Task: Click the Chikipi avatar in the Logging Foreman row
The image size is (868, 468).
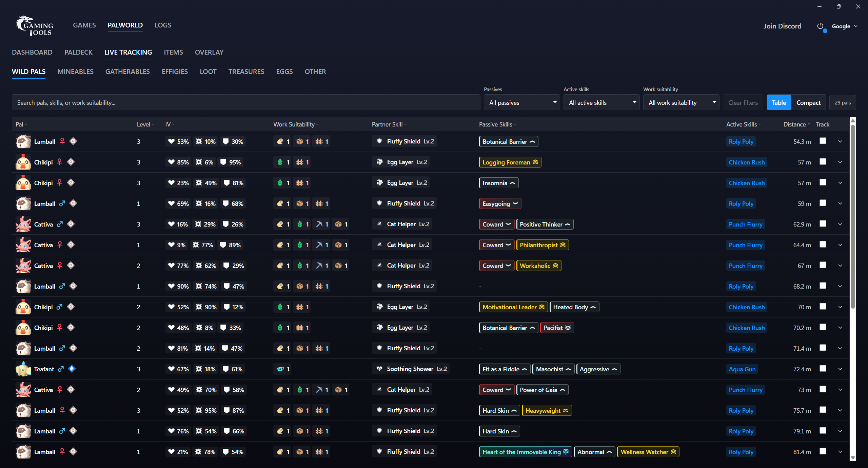Action: point(23,162)
